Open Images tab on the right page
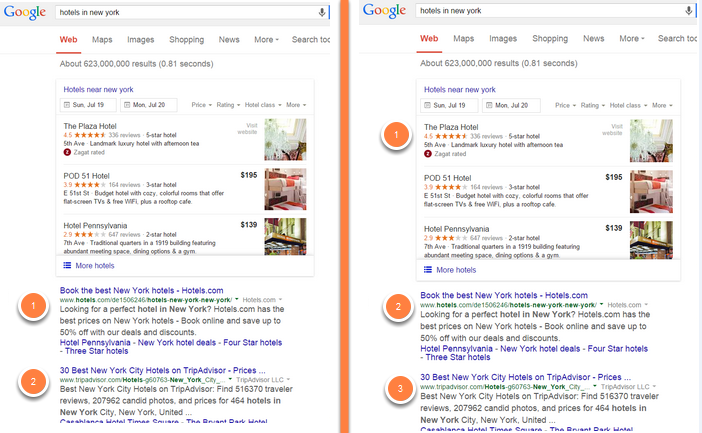702x433 pixels. (x=503, y=39)
